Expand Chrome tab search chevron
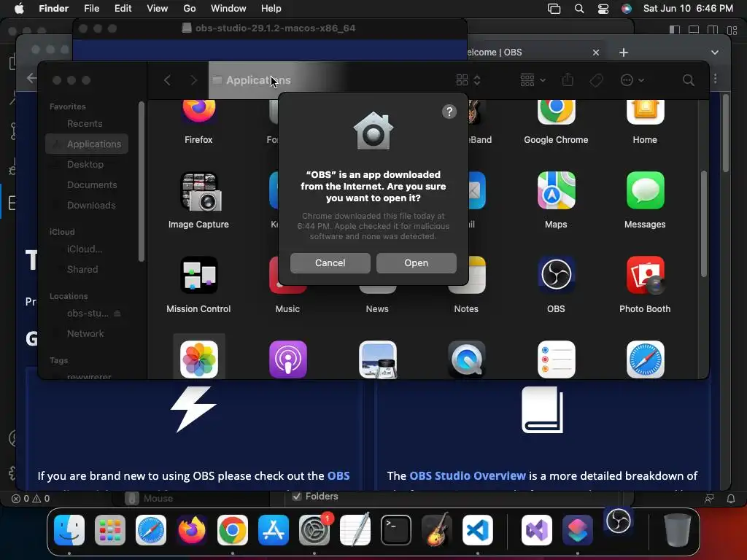Screen dimensions: 747x560 click(714, 52)
